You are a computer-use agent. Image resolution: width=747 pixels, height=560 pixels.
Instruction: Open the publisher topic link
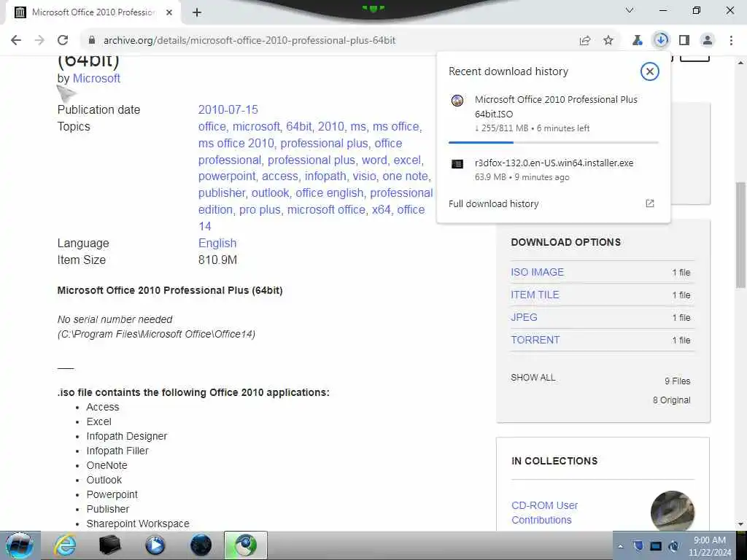pos(222,192)
